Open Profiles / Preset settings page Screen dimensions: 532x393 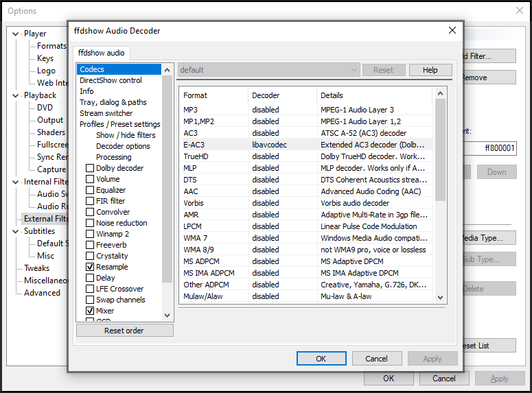click(x=119, y=124)
